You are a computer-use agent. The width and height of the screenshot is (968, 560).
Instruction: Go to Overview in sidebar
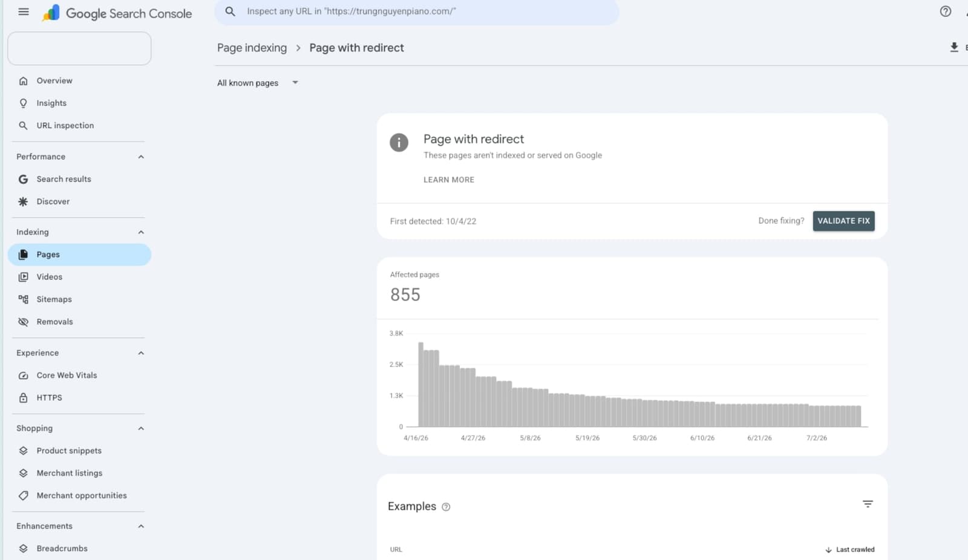click(79, 81)
